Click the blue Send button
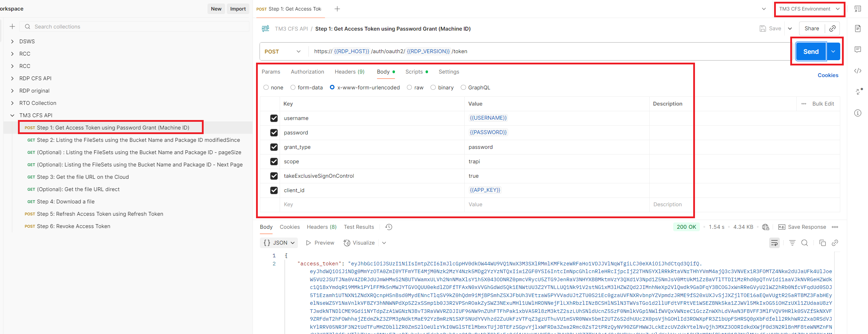Screen dimensions: 868x334 coord(811,51)
